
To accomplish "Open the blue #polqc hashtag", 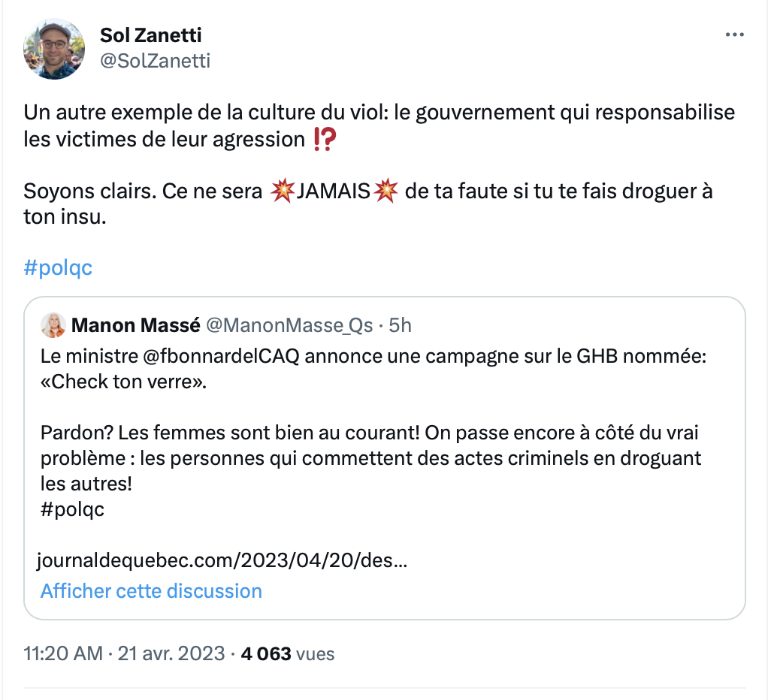I will pos(58,268).
